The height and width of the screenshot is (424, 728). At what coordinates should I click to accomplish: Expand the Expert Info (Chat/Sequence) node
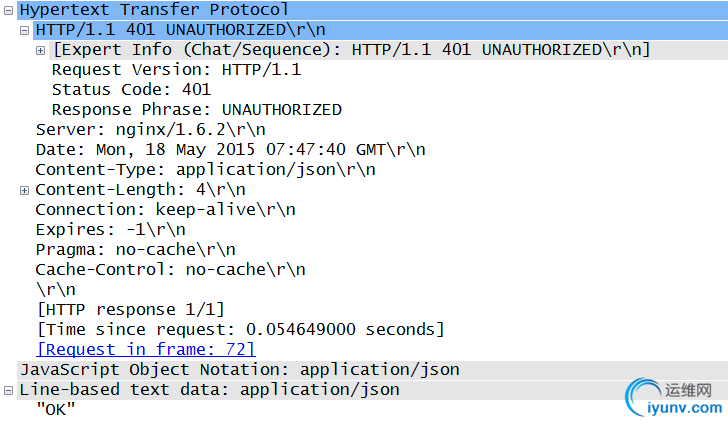[40, 51]
